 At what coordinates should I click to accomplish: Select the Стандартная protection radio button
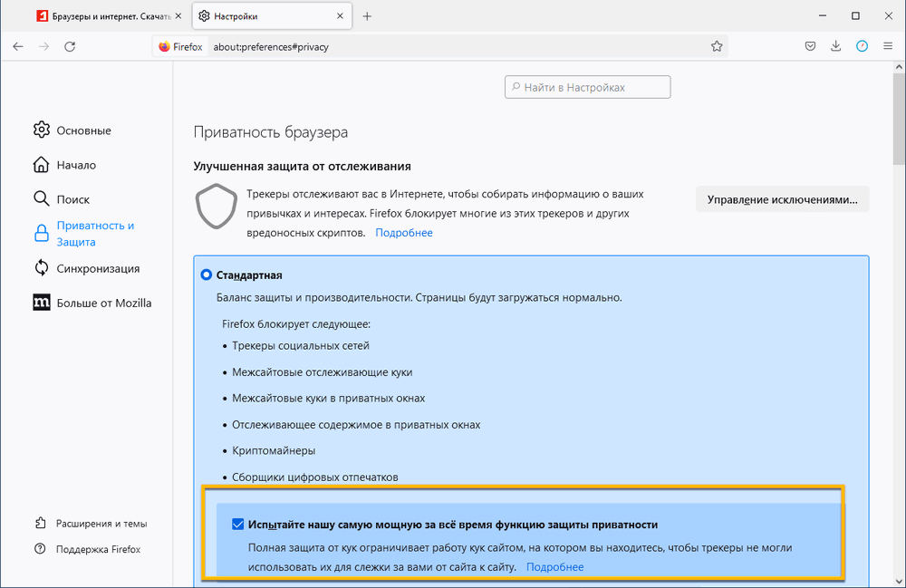tap(207, 275)
